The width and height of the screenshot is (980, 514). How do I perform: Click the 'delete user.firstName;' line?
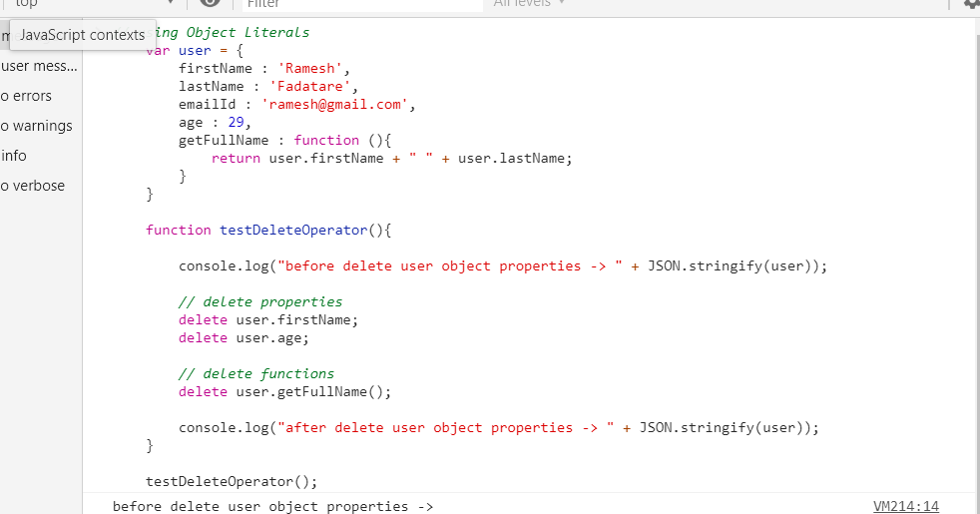coord(268,320)
